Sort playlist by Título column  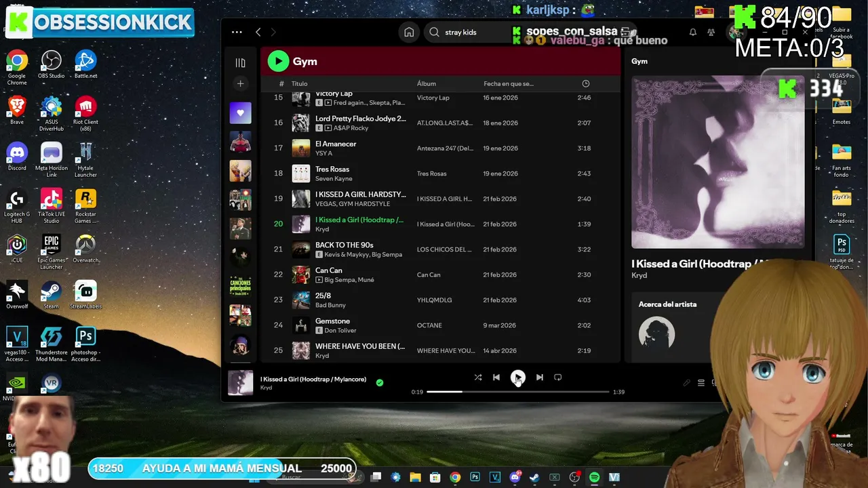click(299, 84)
